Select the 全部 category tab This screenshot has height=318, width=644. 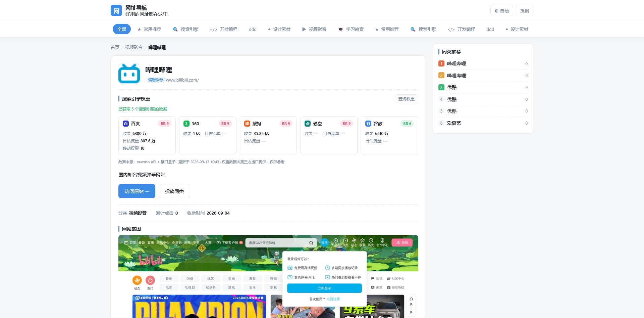[122, 29]
